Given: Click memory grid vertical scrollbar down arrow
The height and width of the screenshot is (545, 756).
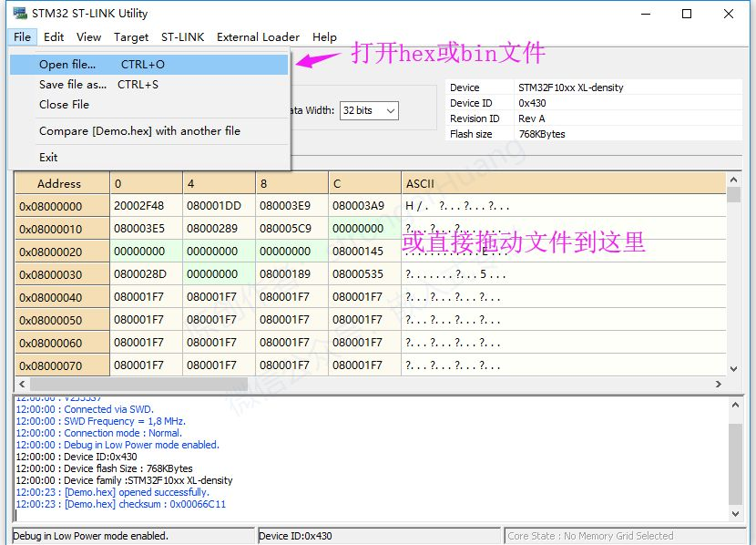Looking at the screenshot, I should tap(734, 369).
